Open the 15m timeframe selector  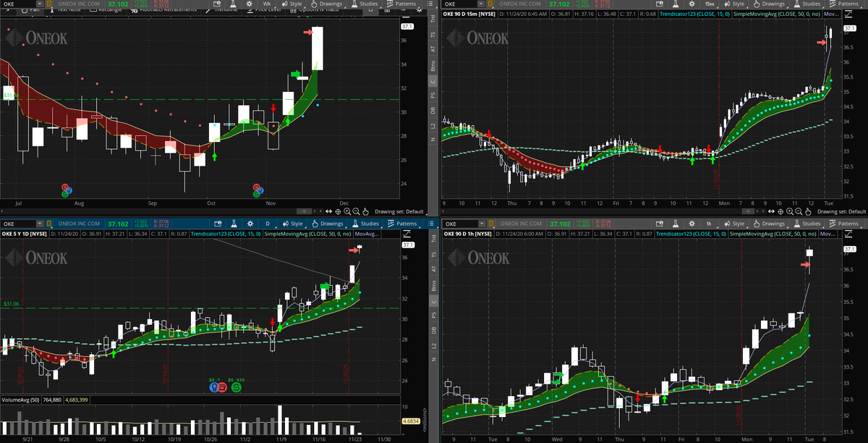click(710, 4)
